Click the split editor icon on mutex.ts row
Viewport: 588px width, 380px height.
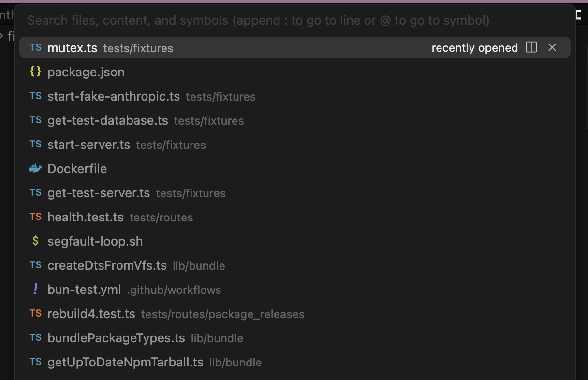pyautogui.click(x=531, y=47)
